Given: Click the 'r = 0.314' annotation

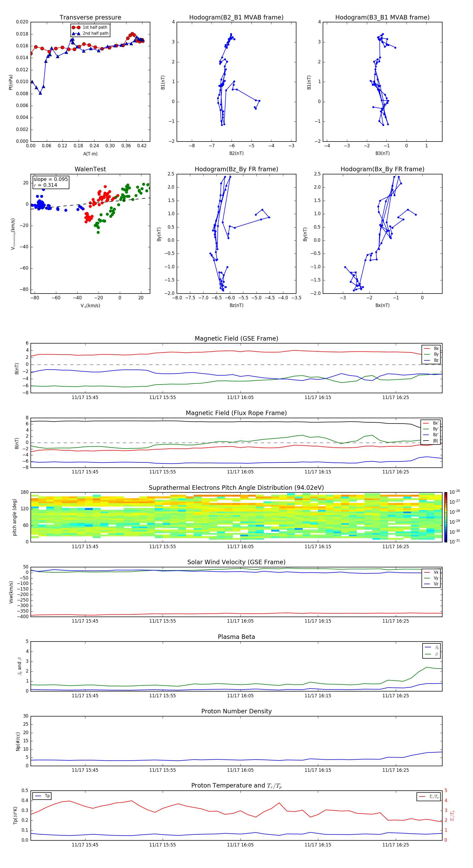Looking at the screenshot, I should click(x=45, y=185).
